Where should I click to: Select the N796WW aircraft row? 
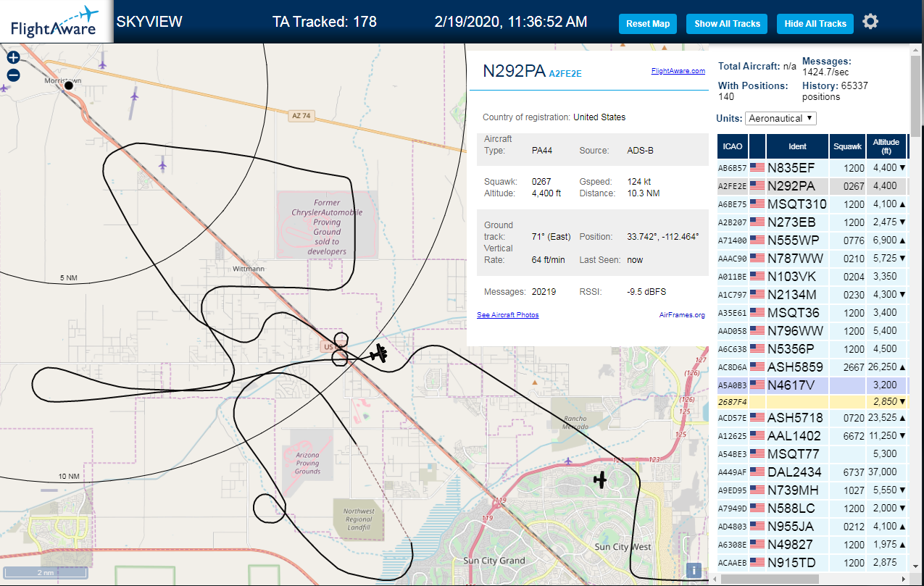pyautogui.click(x=812, y=330)
